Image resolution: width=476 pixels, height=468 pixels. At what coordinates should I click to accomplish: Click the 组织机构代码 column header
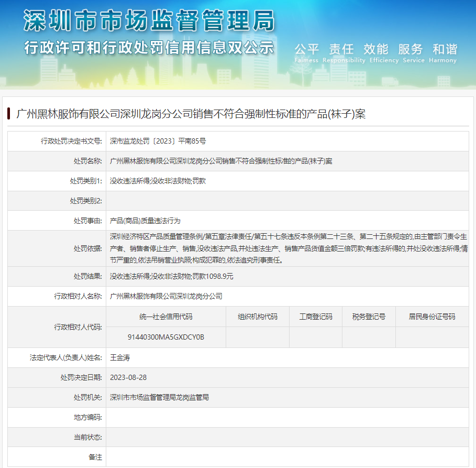click(x=258, y=317)
